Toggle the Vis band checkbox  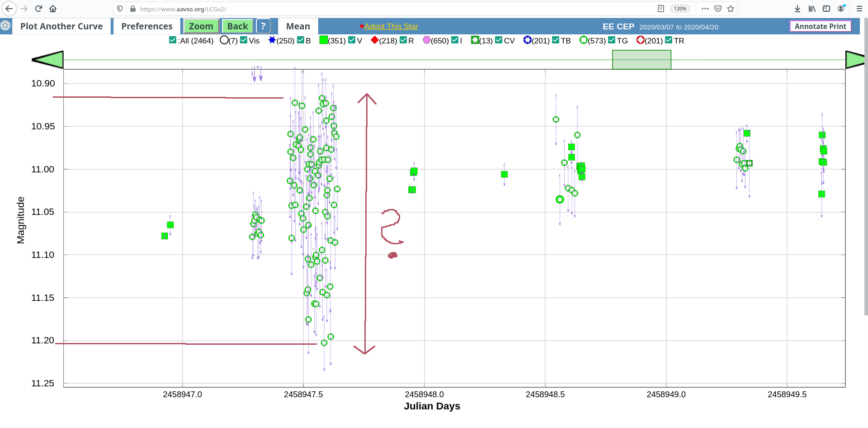click(244, 40)
